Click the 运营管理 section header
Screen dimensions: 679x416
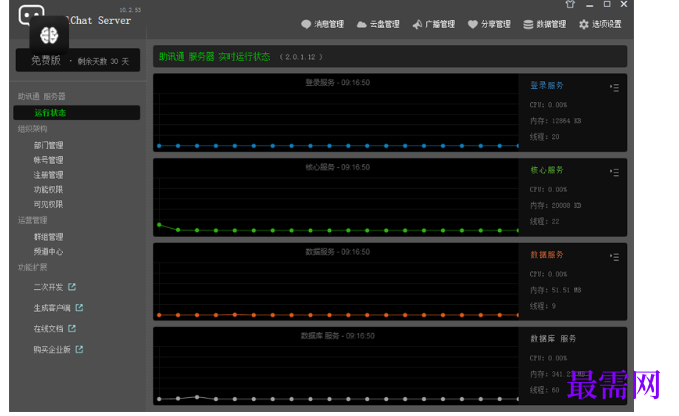[32, 220]
